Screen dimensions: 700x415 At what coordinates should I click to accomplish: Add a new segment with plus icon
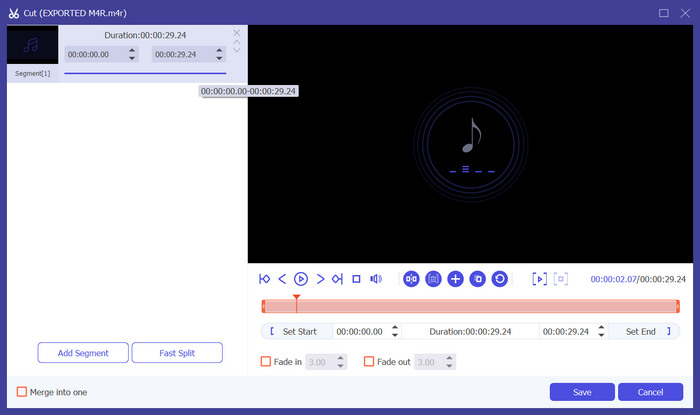pos(455,279)
